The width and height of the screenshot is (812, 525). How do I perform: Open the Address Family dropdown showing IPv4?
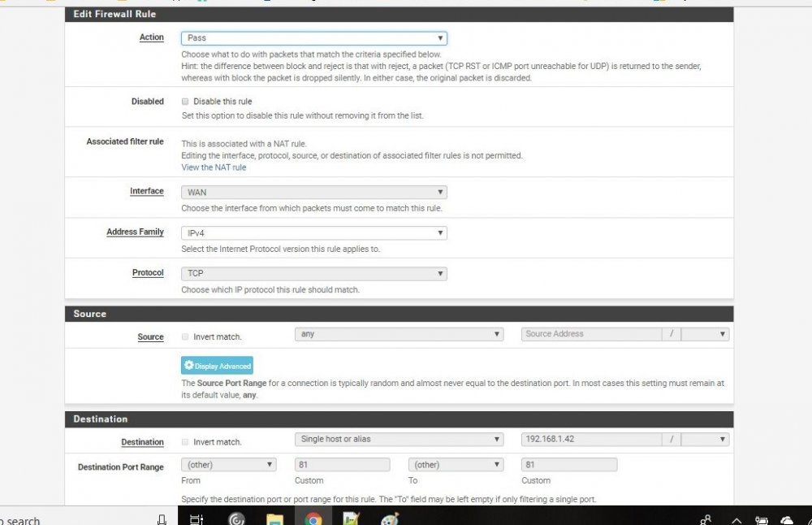313,233
